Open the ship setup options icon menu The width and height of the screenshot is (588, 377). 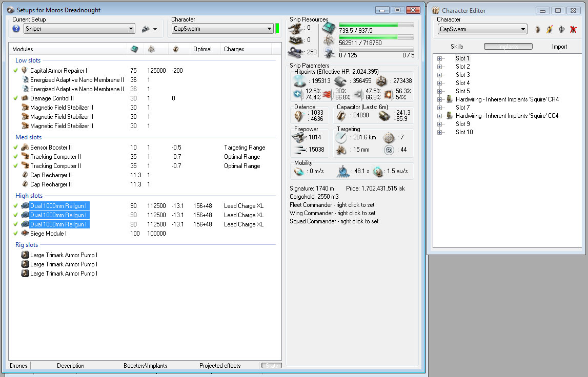pos(149,29)
